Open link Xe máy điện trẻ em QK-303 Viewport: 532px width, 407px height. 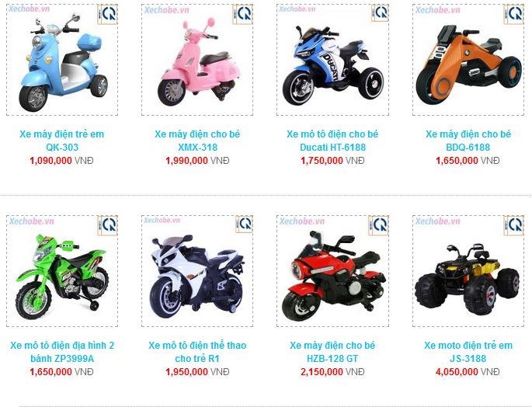[62, 141]
